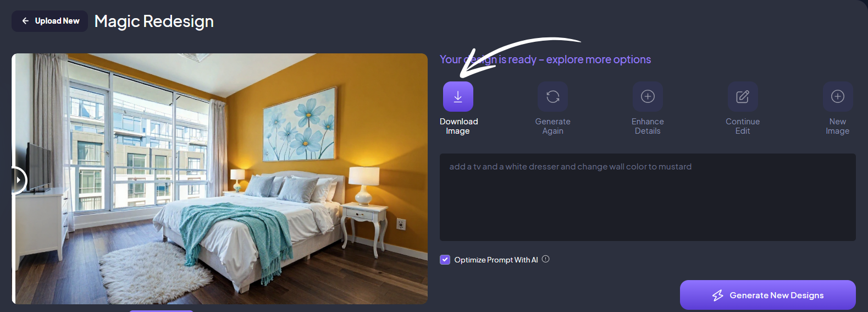This screenshot has height=312, width=868.
Task: Click the redesigned bedroom preview image
Action: 220,179
